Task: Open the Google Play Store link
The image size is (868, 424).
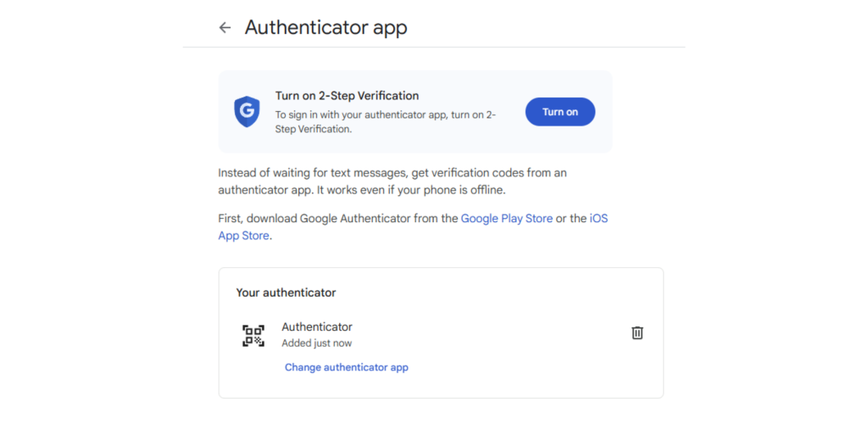Action: (507, 219)
